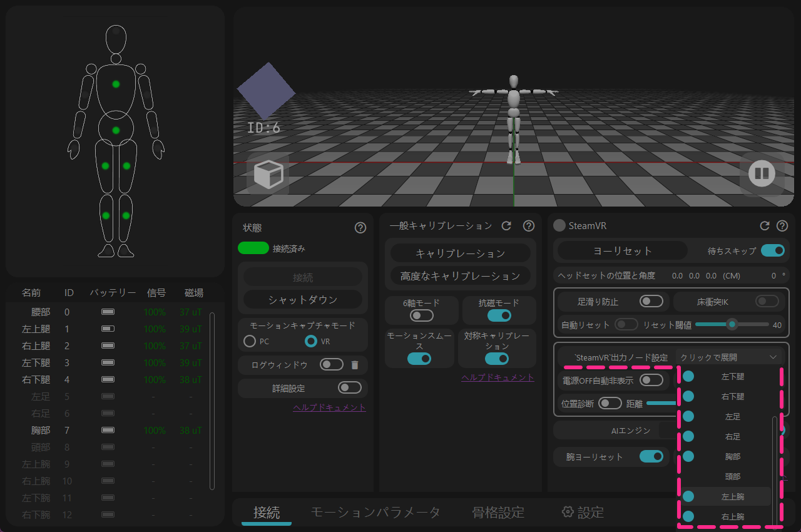
Task: Select the VR motion capture mode
Action: point(311,341)
